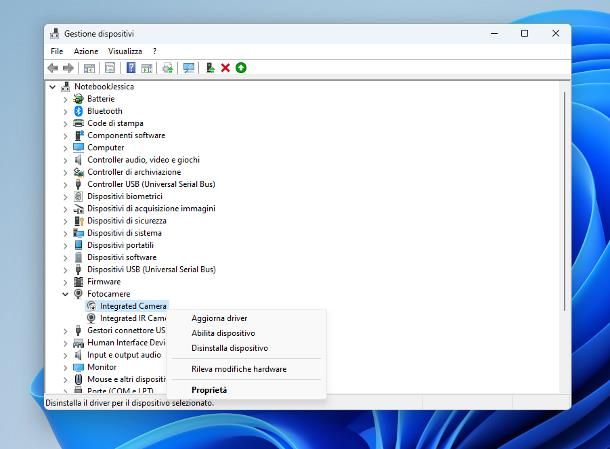
Task: Expand the Controller USB (Universal Serial Bus) node
Action: tap(66, 184)
